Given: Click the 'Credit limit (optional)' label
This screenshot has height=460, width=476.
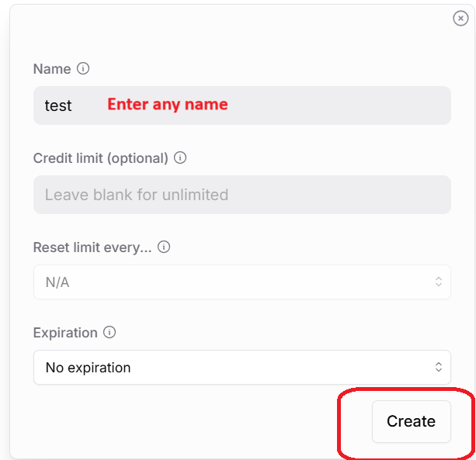Looking at the screenshot, I should (x=101, y=158).
